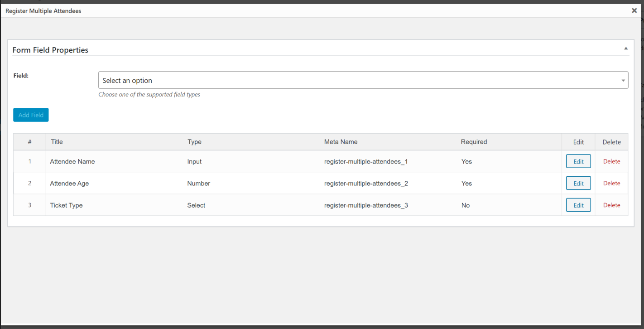Collapse the Form Field Properties panel
Viewport: 644px width, 329px height.
click(626, 48)
